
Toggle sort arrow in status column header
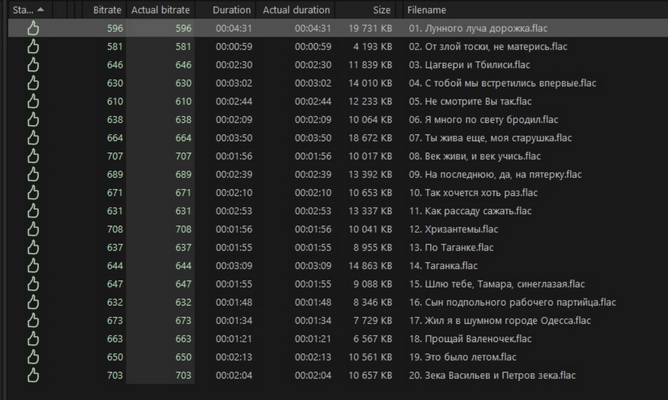[40, 9]
